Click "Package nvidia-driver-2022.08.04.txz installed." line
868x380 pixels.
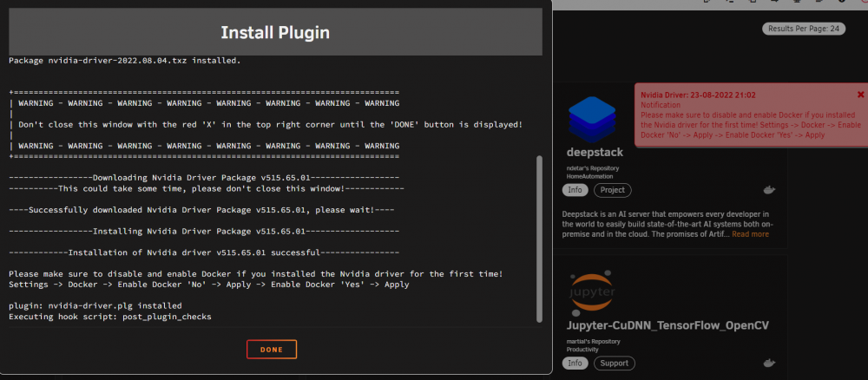(x=125, y=61)
